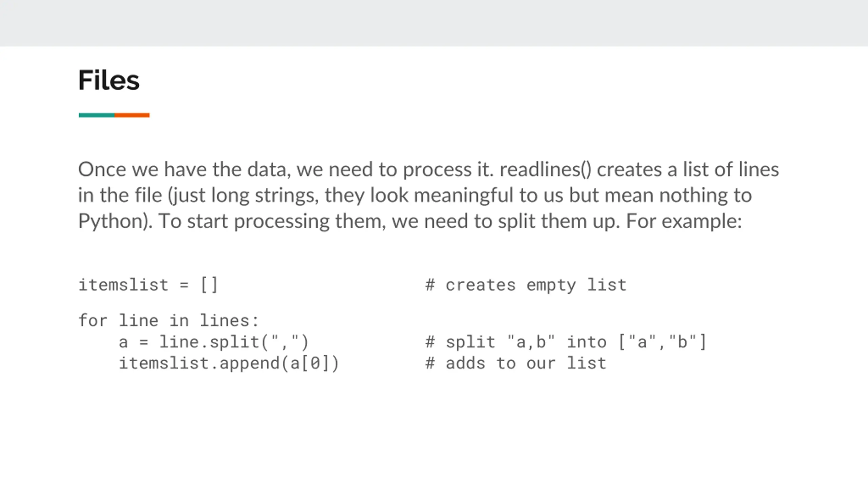This screenshot has width=868, height=488.
Task: Select the teal segment of the title underline
Action: click(x=97, y=115)
